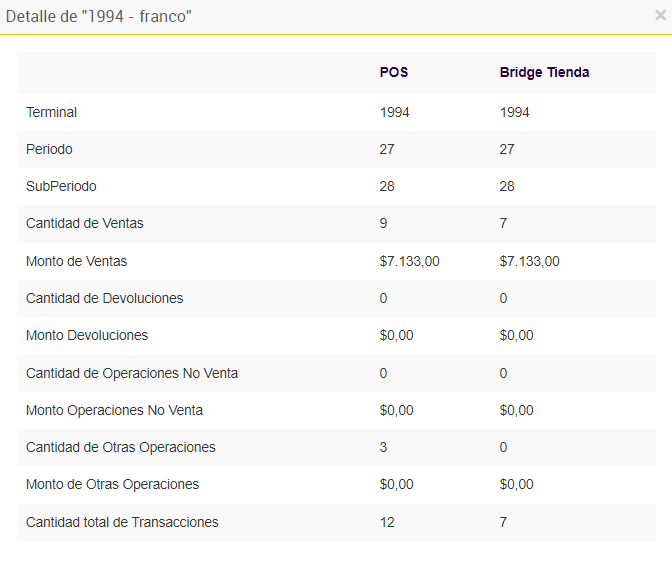Viewport: 672px width, 577px height.
Task: Click the POS Cantidad de Ventas value 9
Action: tap(384, 223)
